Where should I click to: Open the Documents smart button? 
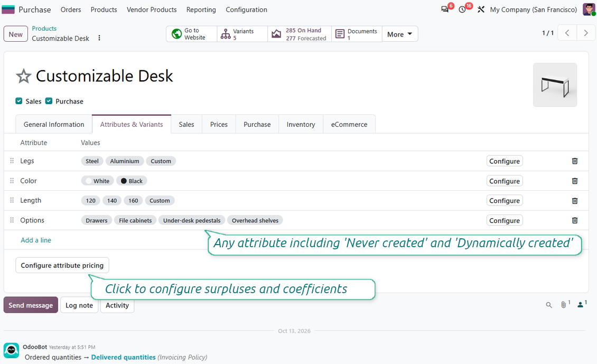[x=357, y=34]
